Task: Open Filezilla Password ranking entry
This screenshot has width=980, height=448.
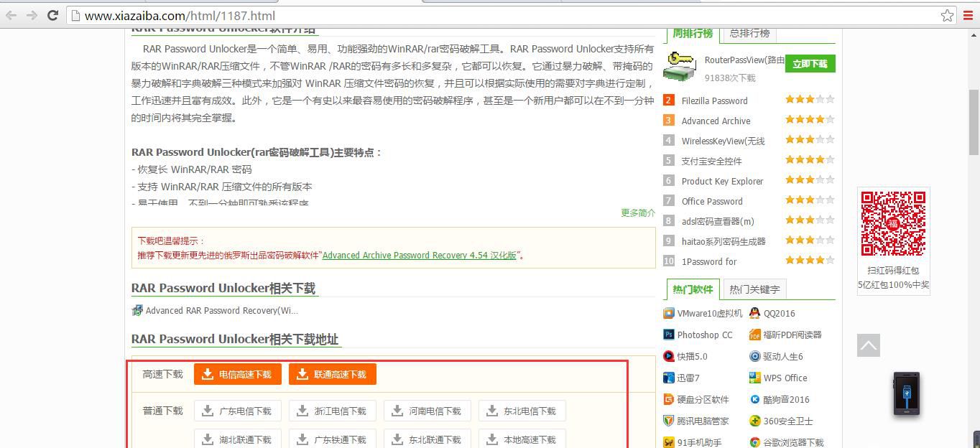Action: tap(714, 101)
